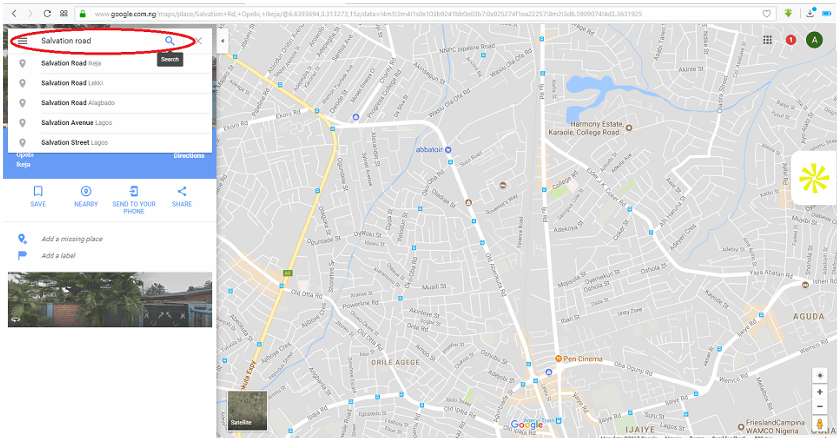The image size is (837, 438).
Task: Zoom out on the map
Action: click(x=820, y=408)
